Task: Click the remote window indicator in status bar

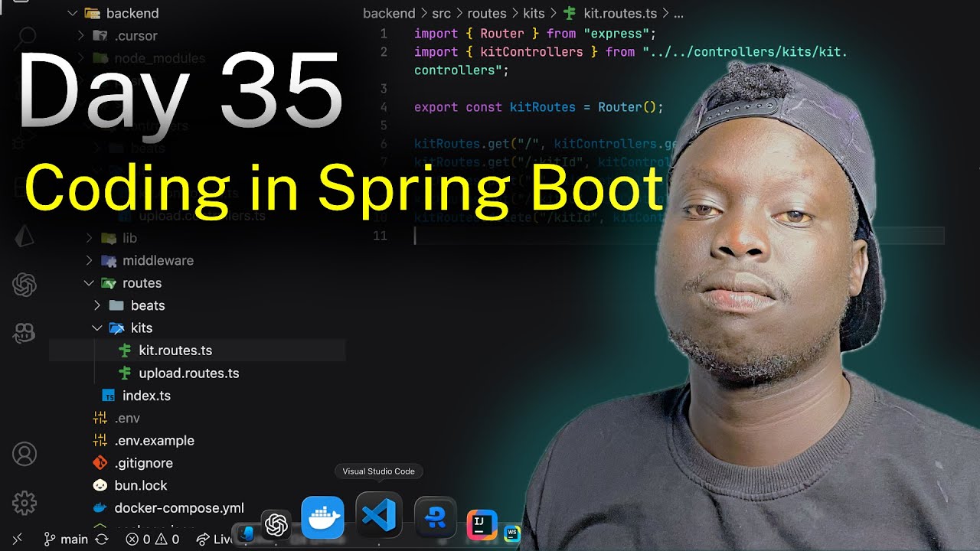Action: coord(17,539)
